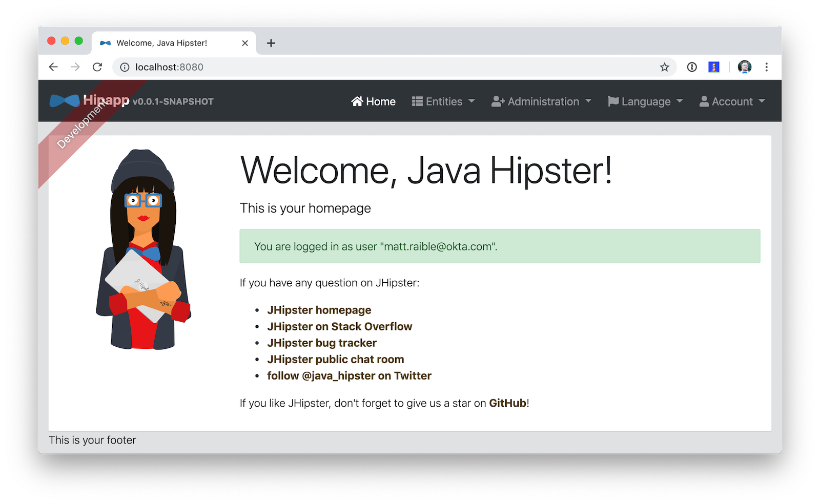Click the browser back arrow

[53, 67]
